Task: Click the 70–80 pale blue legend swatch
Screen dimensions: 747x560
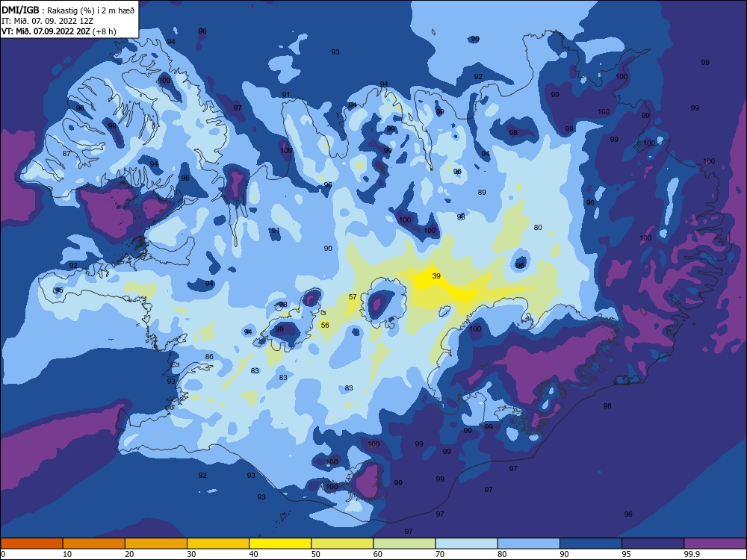Action: (466, 544)
